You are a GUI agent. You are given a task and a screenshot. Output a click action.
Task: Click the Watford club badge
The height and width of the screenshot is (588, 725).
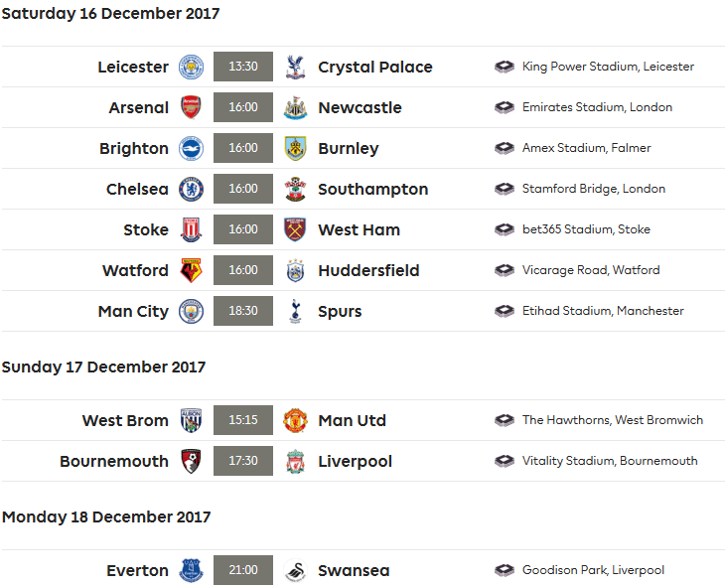pyautogui.click(x=191, y=271)
